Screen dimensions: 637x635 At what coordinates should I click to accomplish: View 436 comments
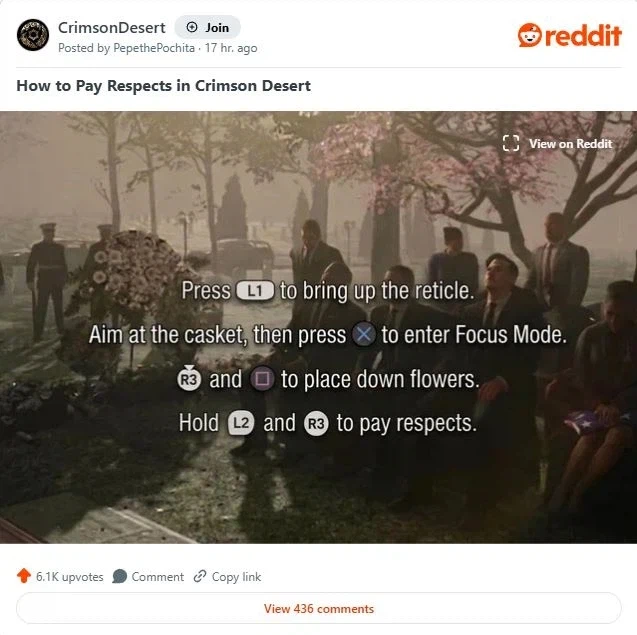coord(319,609)
